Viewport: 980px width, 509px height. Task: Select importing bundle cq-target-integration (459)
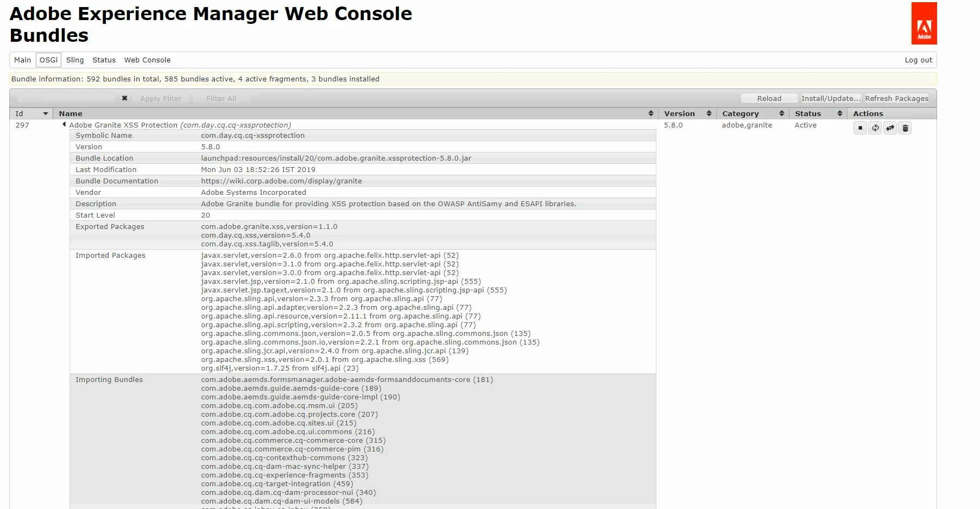click(x=277, y=483)
